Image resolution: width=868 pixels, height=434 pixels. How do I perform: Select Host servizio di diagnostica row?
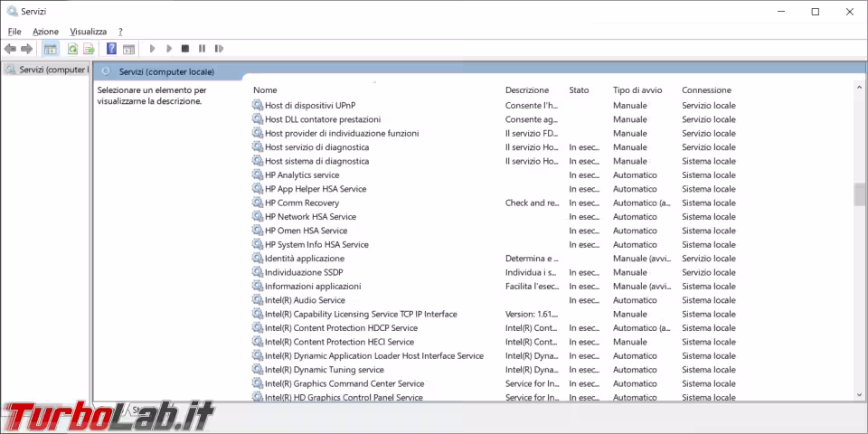point(316,147)
